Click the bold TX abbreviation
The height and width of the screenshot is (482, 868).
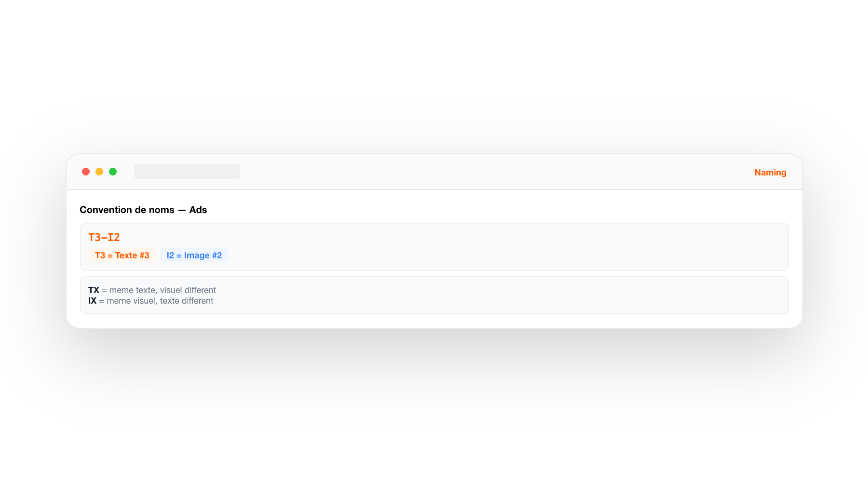click(93, 290)
